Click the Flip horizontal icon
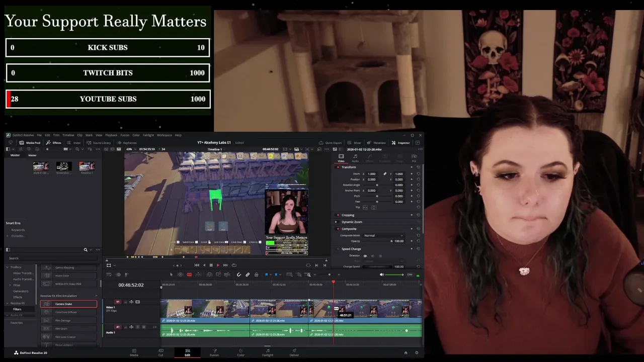The width and height of the screenshot is (644, 362). [365, 207]
